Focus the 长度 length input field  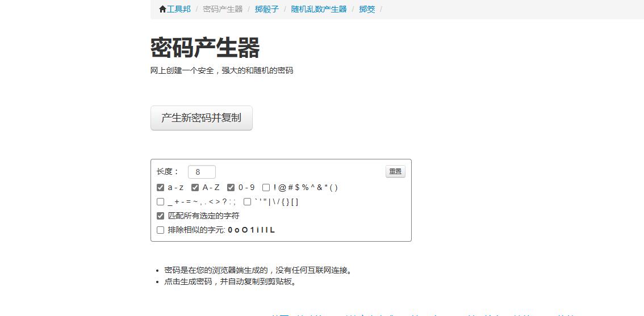click(x=202, y=172)
